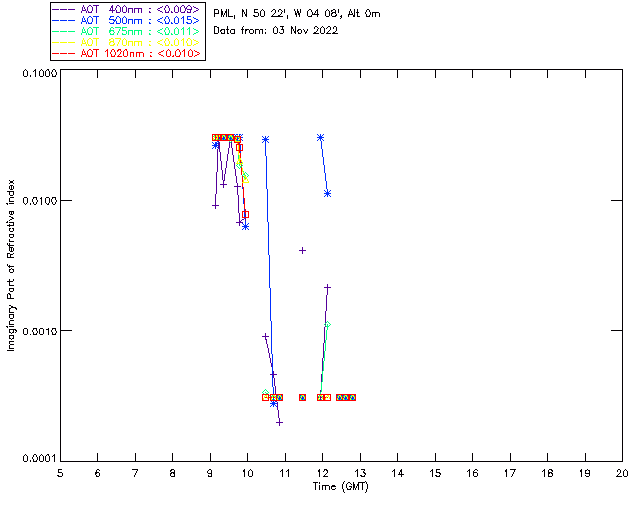Click the blue asterisk data point near 12.1 GMT at 0.011
640x512 pixels.
click(327, 194)
